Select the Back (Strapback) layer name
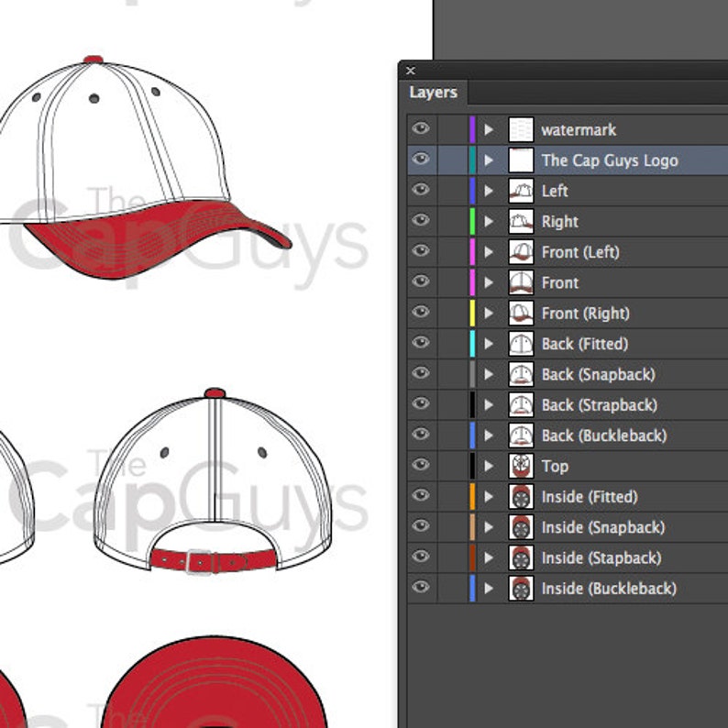Viewport: 728px width, 728px height. pyautogui.click(x=600, y=405)
